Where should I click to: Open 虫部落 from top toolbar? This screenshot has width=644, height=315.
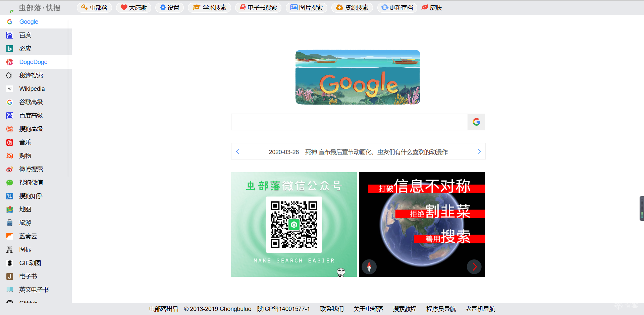[94, 7]
